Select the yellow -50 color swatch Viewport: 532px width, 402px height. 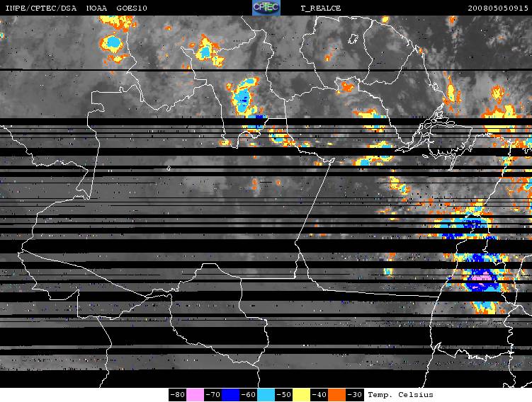coord(301,395)
